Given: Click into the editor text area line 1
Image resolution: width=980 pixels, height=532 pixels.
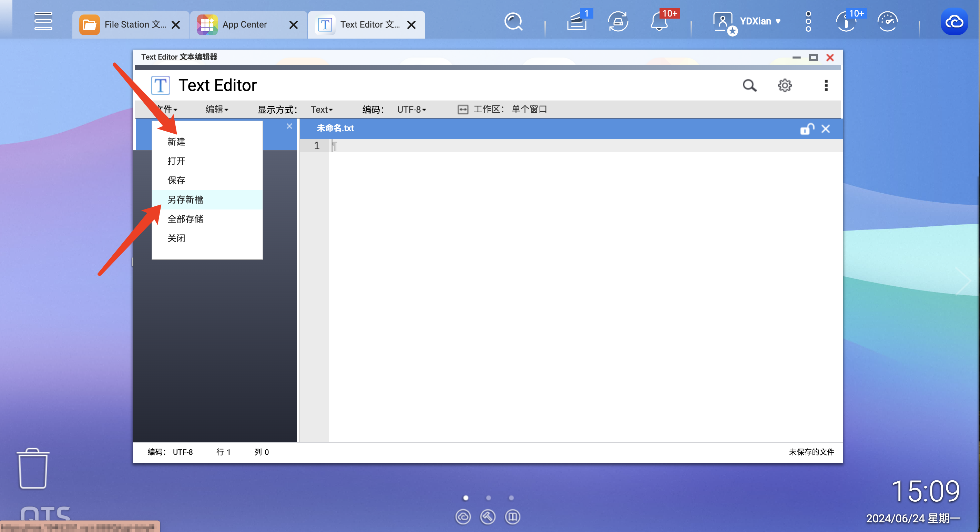Looking at the screenshot, I should [x=585, y=146].
